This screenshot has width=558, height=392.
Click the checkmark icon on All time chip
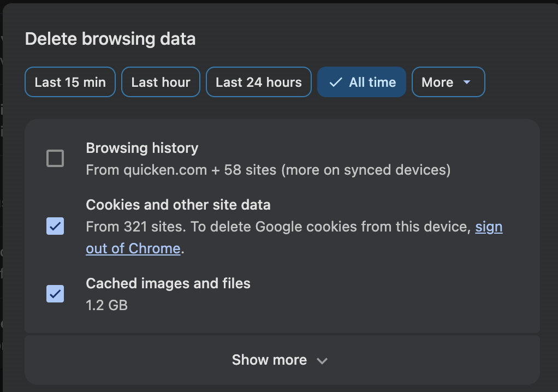pos(336,82)
